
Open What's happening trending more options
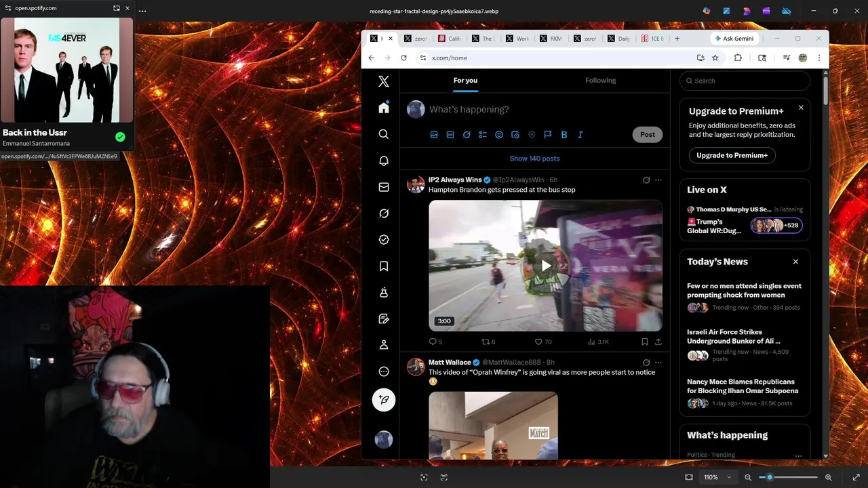point(798,455)
